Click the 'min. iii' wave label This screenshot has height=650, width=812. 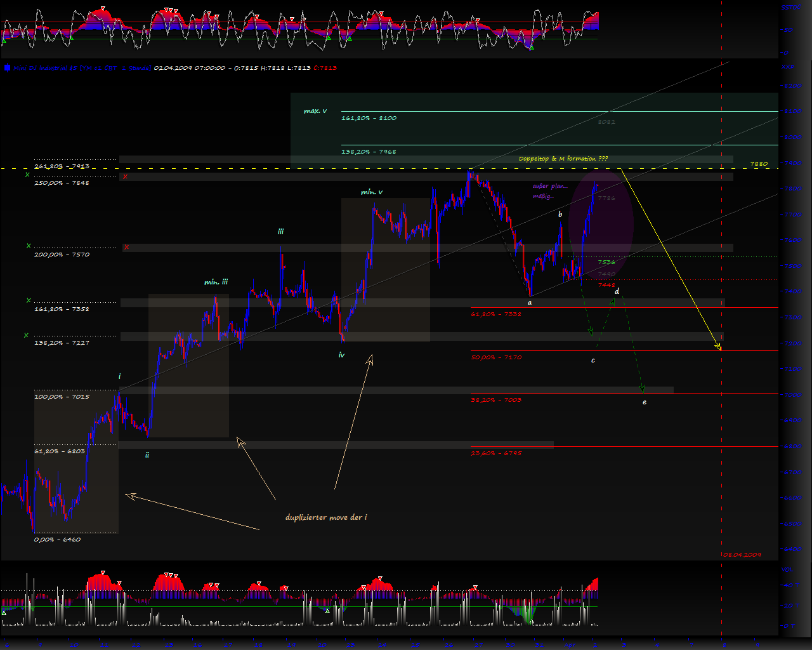[x=216, y=282]
